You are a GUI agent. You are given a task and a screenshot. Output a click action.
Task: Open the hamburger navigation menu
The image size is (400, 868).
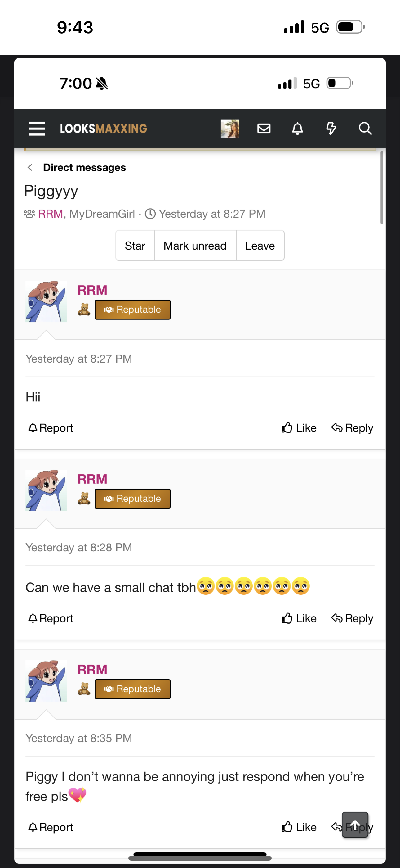(x=37, y=129)
